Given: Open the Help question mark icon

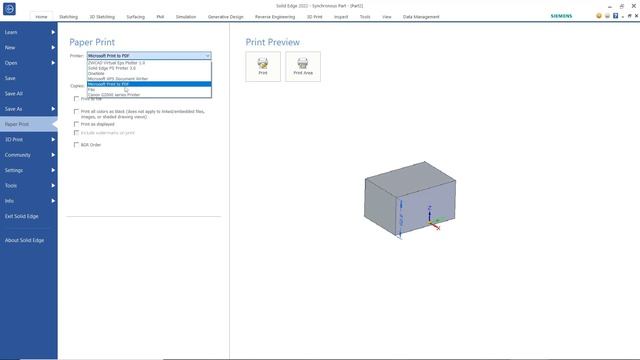Looking at the screenshot, I should (x=616, y=16).
